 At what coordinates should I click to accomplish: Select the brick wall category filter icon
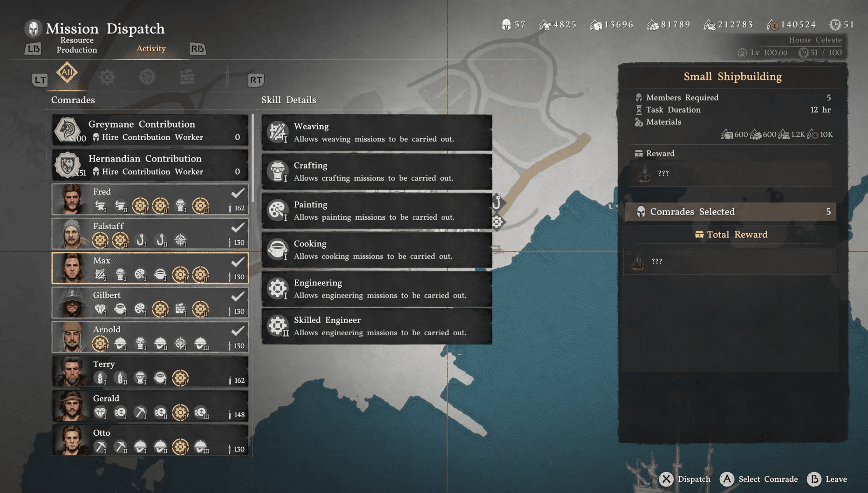[x=187, y=77]
